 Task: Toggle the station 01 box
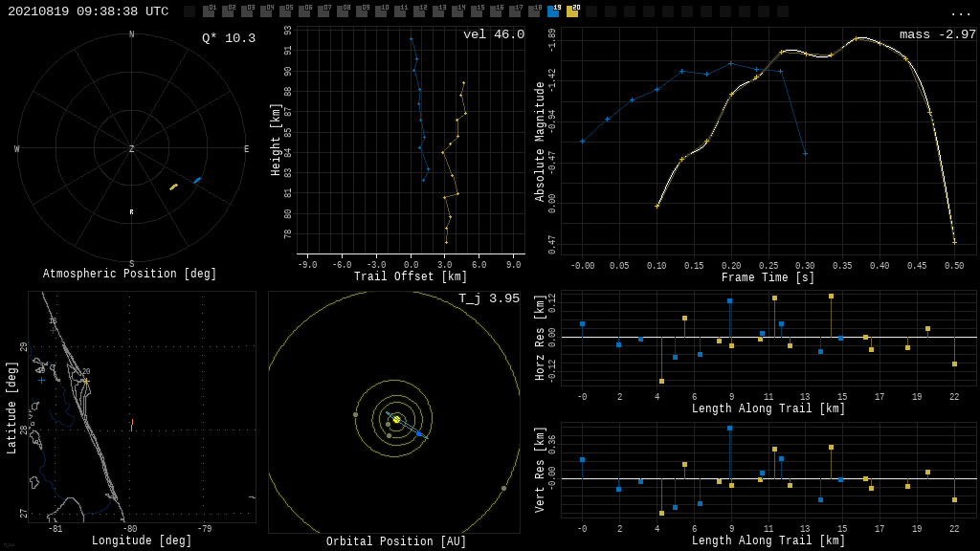pos(209,11)
